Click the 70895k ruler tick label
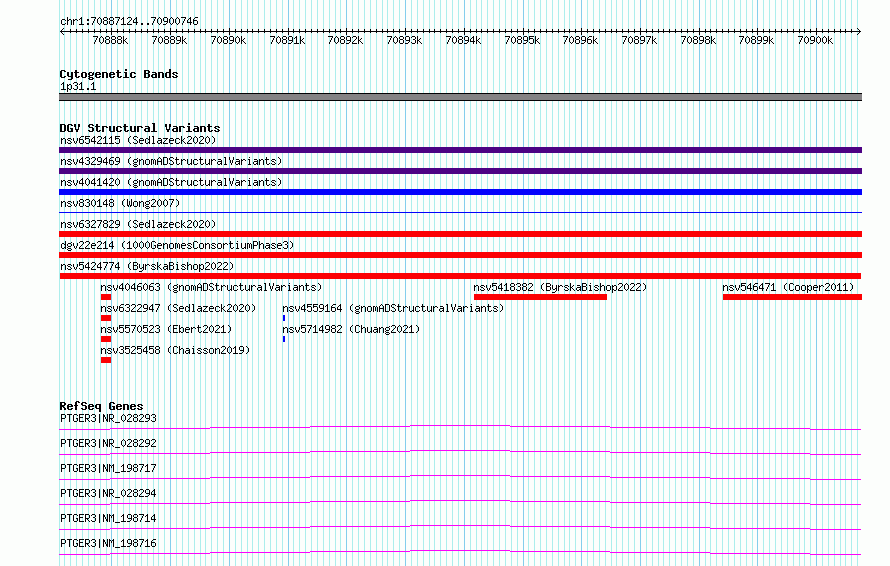890x566 pixels. [x=522, y=40]
